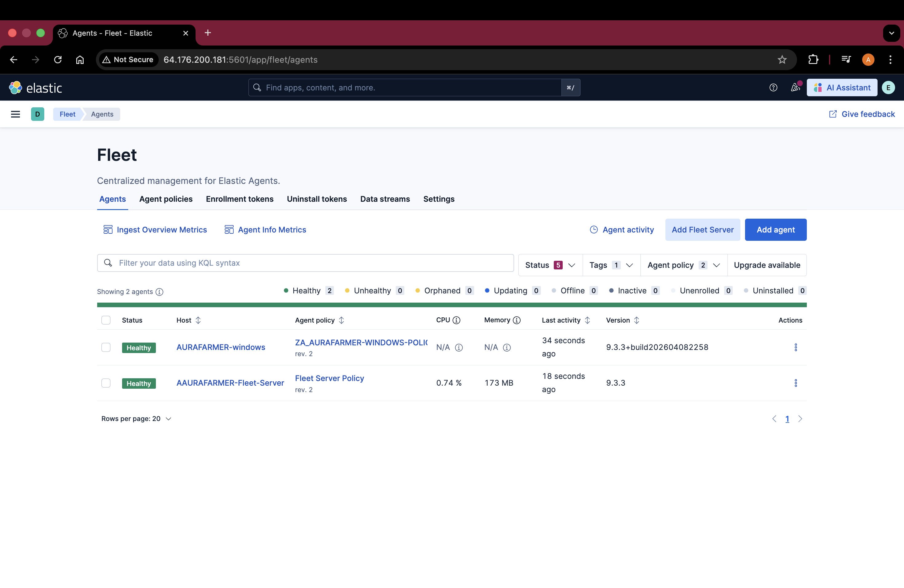Viewport: 904px width, 588px height.
Task: Switch to the Agent policies tab
Action: pyautogui.click(x=166, y=199)
